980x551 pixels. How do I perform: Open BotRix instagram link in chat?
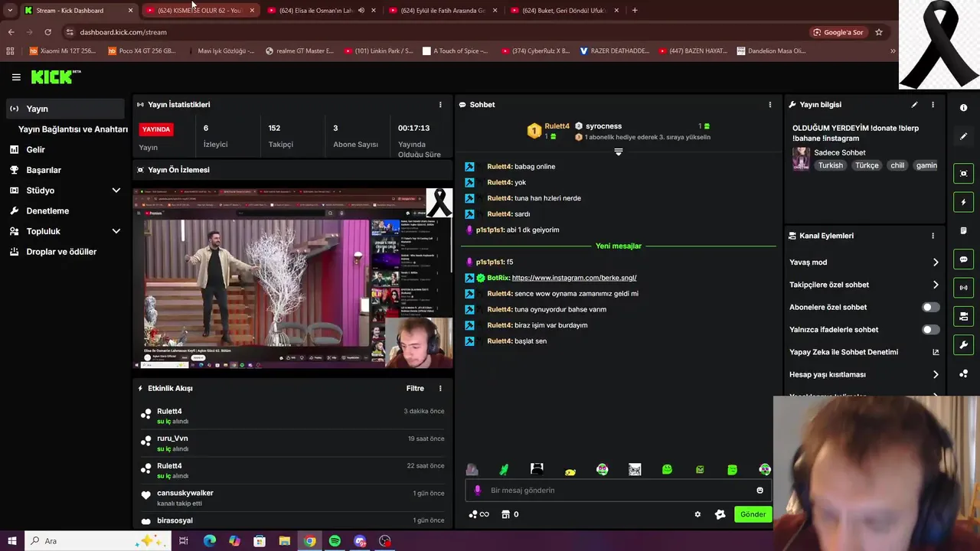pos(574,278)
